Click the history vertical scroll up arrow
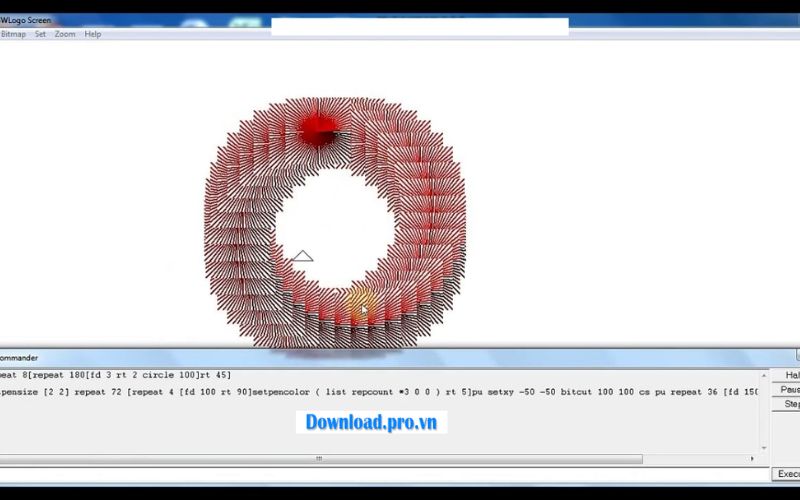Image resolution: width=800 pixels, height=500 pixels. [765, 375]
